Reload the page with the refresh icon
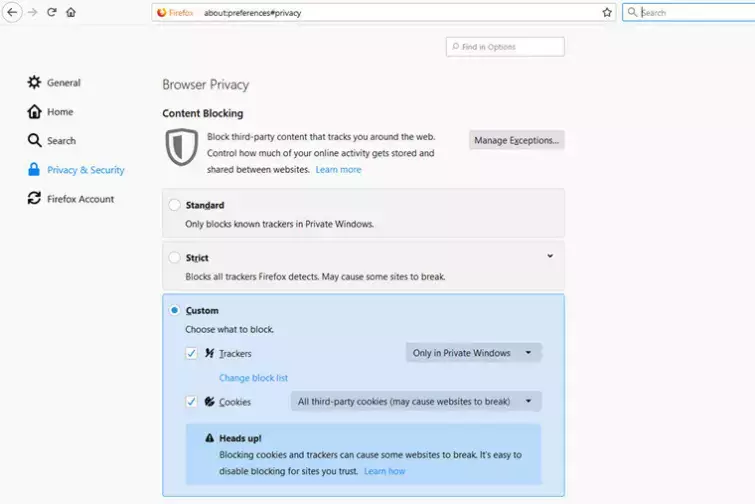 tap(52, 13)
